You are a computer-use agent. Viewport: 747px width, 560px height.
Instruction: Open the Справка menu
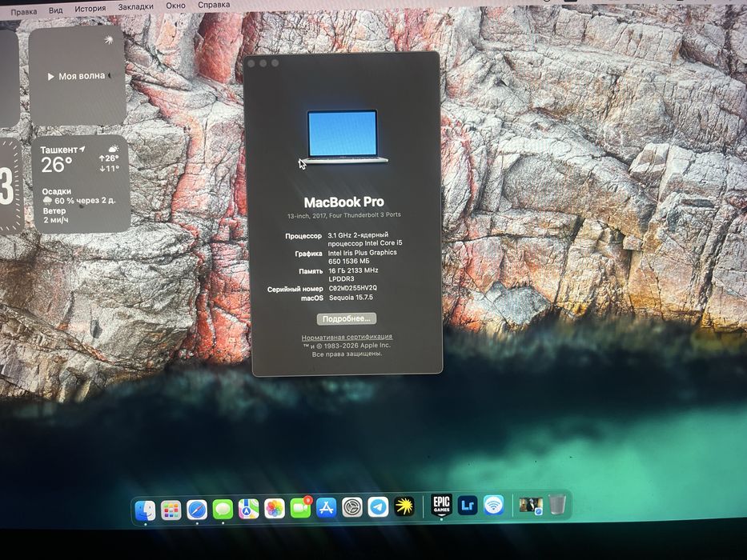[214, 5]
